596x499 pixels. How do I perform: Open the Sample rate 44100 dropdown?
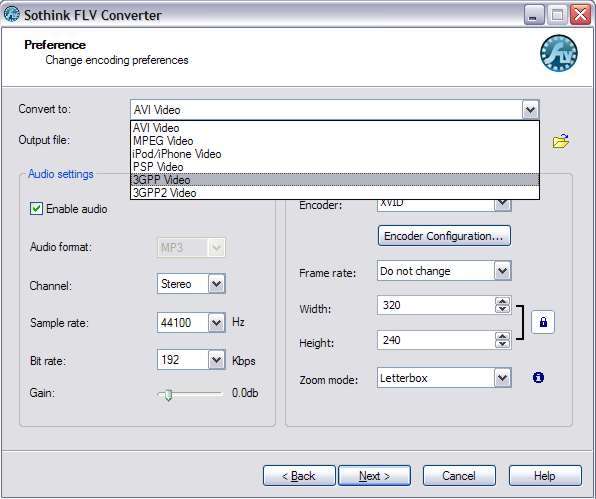(x=217, y=323)
